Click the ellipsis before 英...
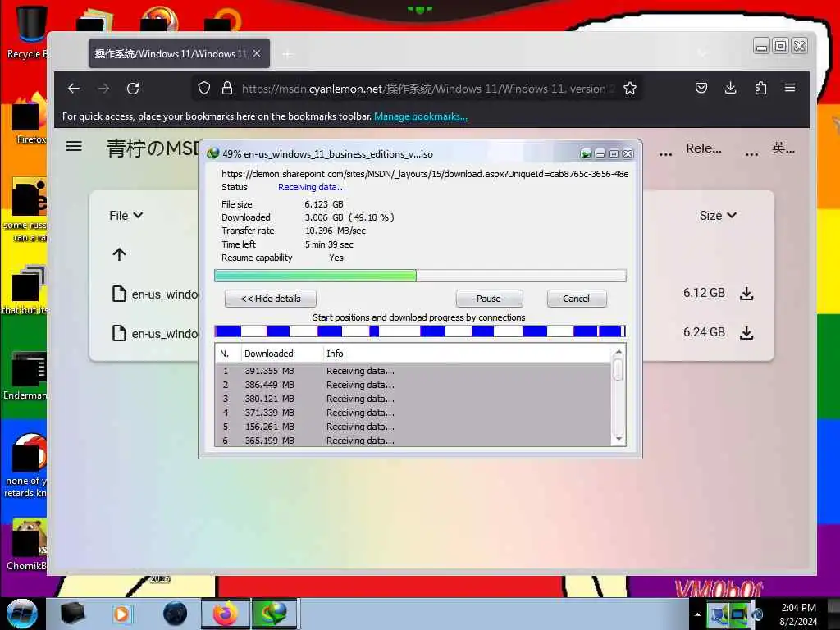840x630 pixels. (x=751, y=154)
